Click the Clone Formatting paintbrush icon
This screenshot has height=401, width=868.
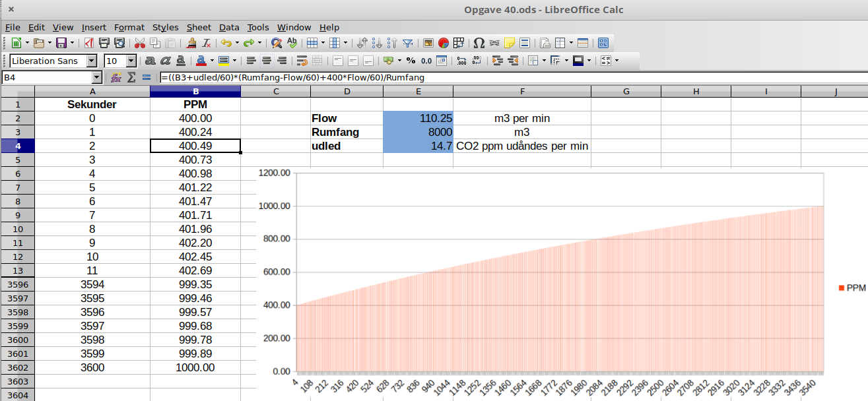(191, 44)
